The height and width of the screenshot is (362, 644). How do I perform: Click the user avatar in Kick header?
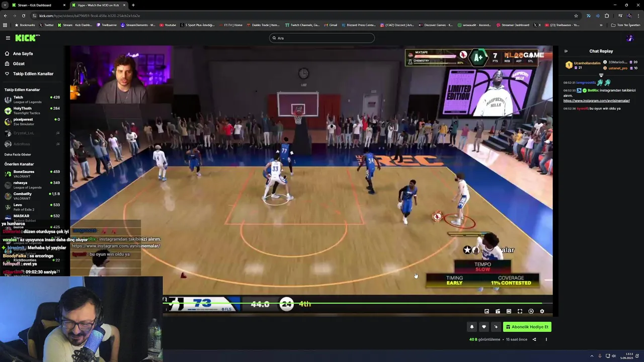[x=630, y=38]
